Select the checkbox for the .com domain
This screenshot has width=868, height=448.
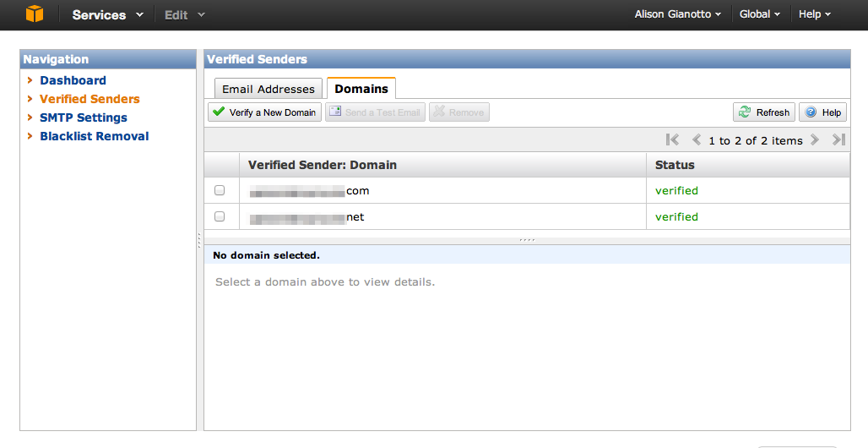click(x=220, y=190)
